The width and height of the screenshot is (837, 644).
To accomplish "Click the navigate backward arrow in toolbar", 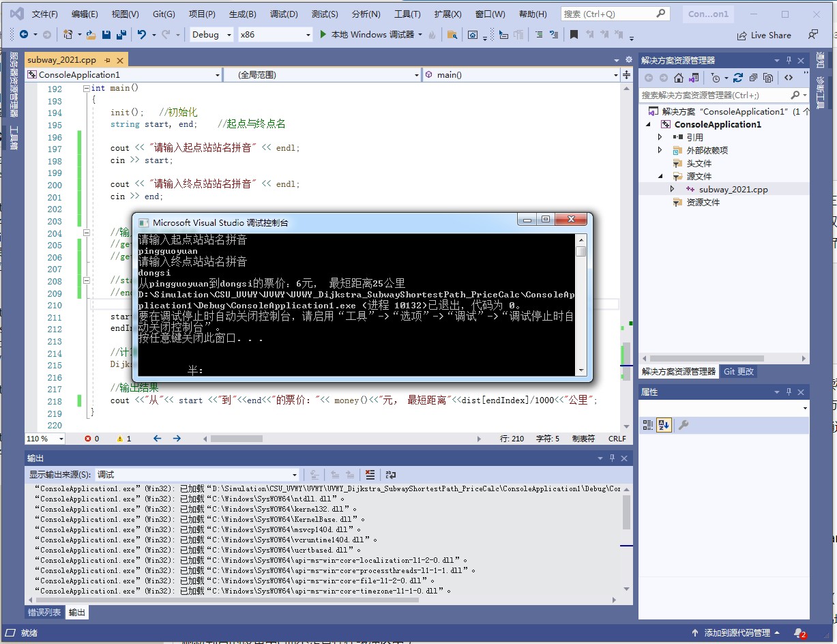I will point(24,34).
